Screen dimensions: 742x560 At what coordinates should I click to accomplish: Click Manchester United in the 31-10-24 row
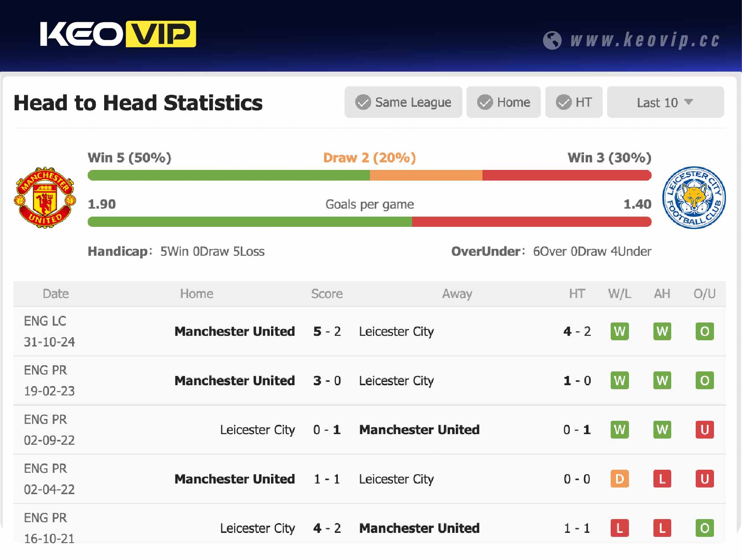tap(235, 331)
